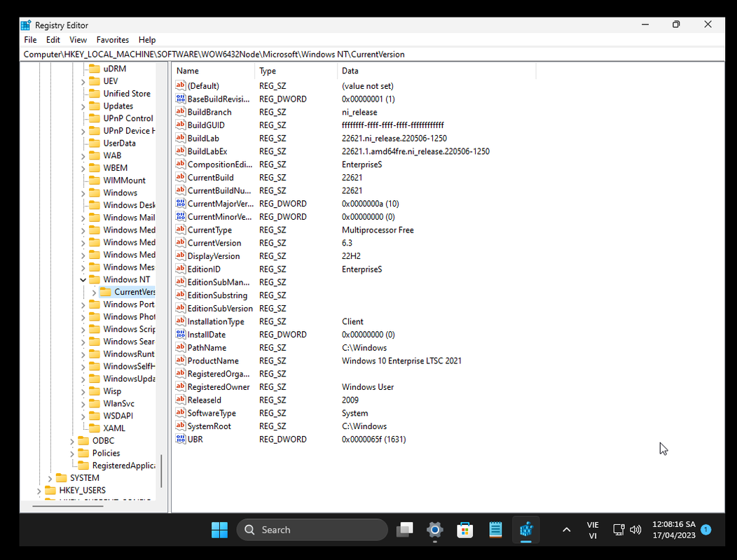The width and height of the screenshot is (737, 560).
Task: Show hidden system tray icons
Action: tap(567, 530)
